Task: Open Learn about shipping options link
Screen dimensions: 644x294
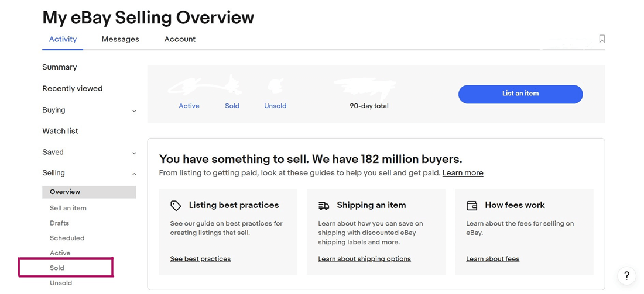Action: click(365, 259)
